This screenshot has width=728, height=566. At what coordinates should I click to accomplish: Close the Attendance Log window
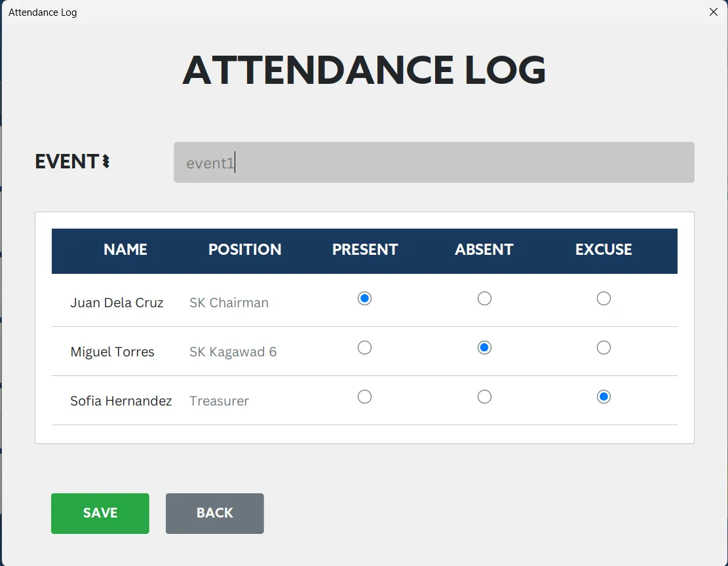713,12
